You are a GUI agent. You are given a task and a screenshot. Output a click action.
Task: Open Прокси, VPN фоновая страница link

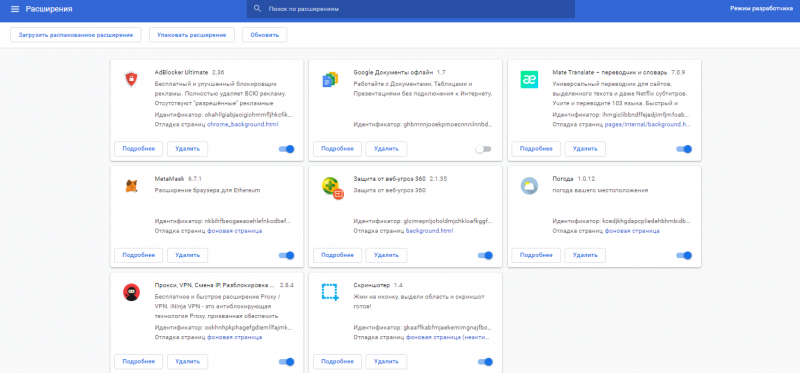(234, 337)
